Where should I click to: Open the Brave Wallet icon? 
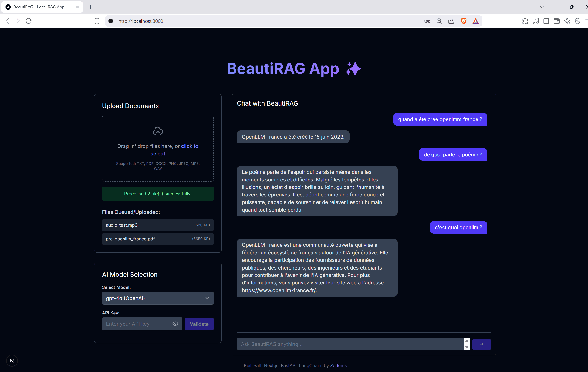pos(557,21)
